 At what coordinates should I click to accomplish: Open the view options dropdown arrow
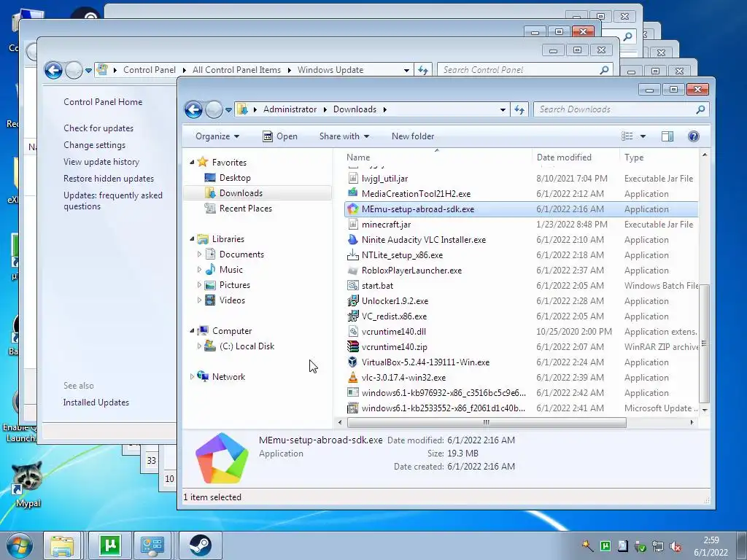point(643,136)
